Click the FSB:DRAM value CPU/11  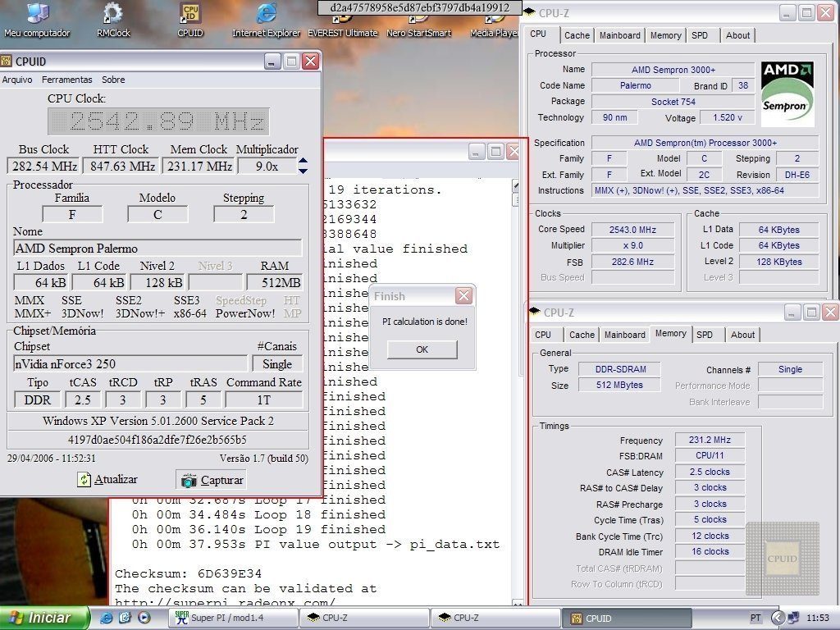click(710, 455)
